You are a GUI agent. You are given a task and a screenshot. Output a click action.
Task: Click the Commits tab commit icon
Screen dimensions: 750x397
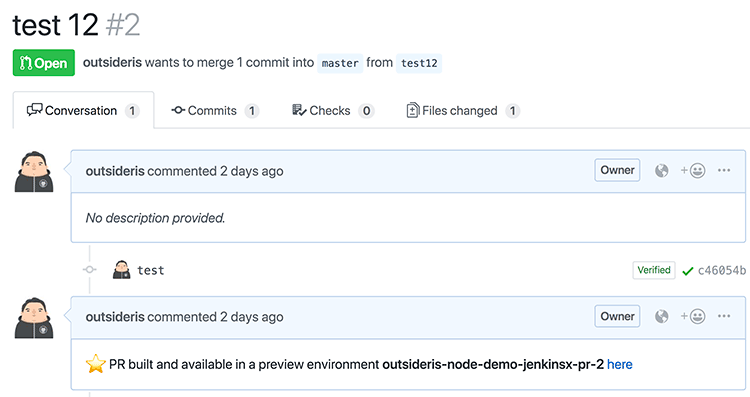tap(178, 110)
